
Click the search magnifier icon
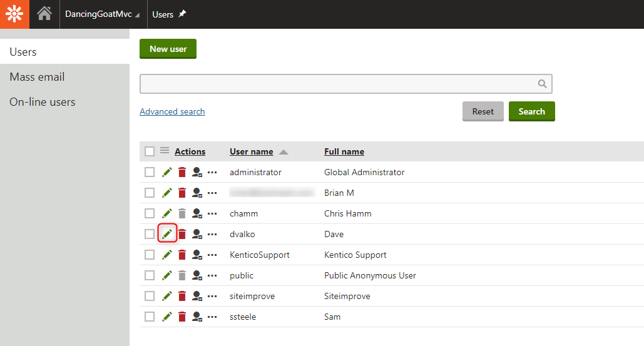coord(542,84)
